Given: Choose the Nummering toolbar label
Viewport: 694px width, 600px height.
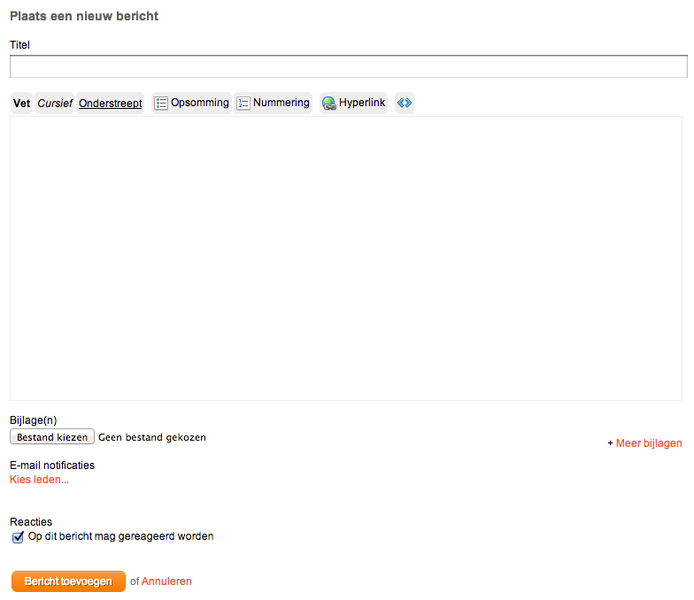Looking at the screenshot, I should click(281, 103).
